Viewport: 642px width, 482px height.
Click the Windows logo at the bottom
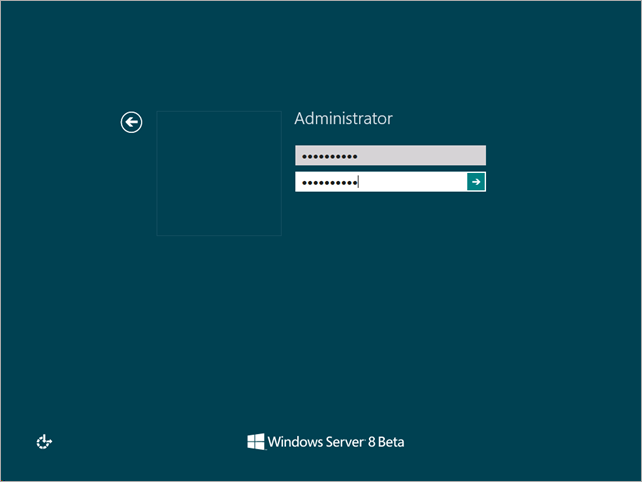click(256, 441)
